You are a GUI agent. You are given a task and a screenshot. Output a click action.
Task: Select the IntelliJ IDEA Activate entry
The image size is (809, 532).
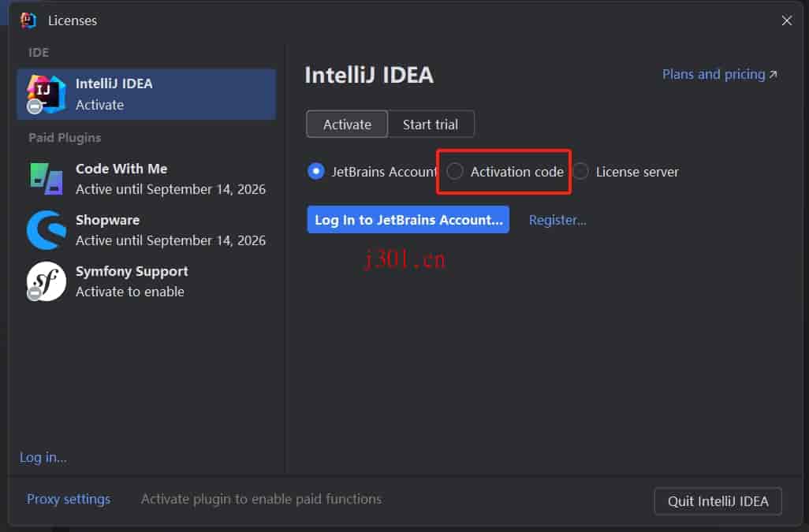pos(147,95)
